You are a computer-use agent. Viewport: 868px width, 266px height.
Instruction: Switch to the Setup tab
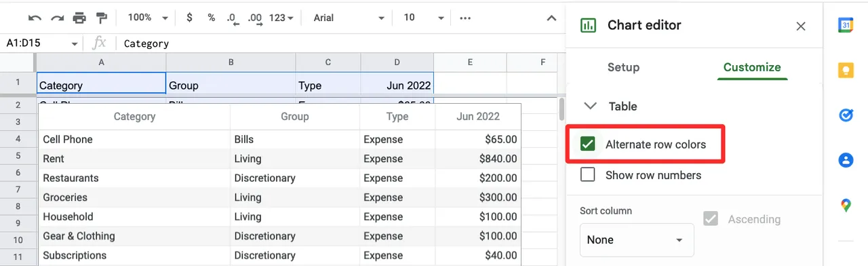click(x=623, y=67)
